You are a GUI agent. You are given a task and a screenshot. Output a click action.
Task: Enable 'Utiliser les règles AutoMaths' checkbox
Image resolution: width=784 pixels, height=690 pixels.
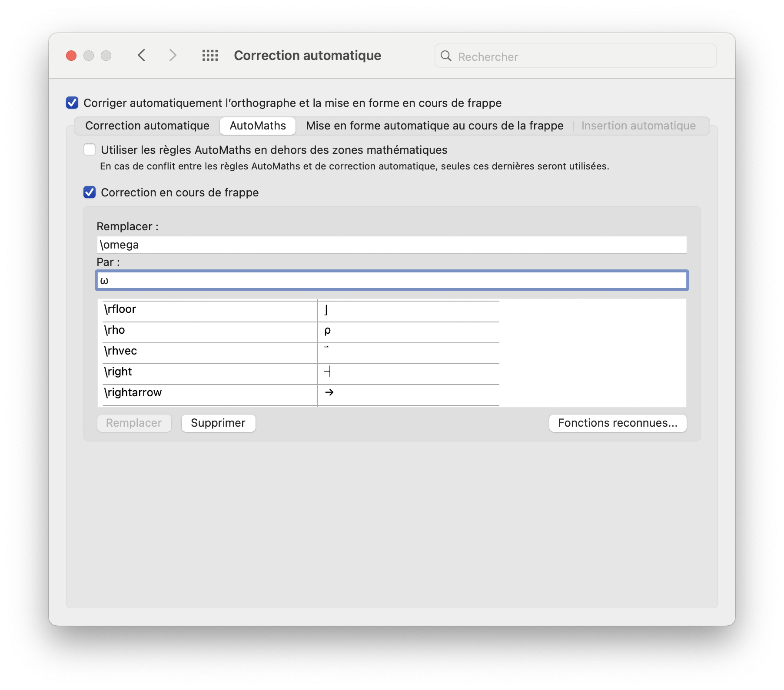pyautogui.click(x=89, y=149)
